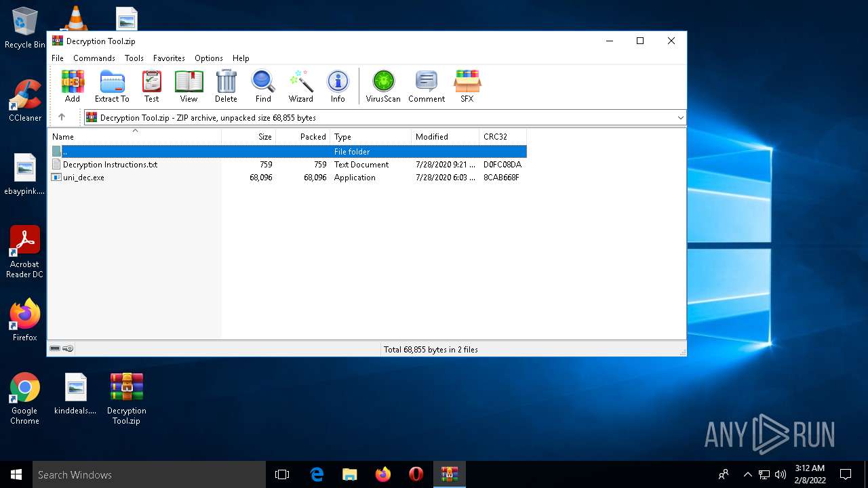Click the key password icon in status bar

point(68,348)
